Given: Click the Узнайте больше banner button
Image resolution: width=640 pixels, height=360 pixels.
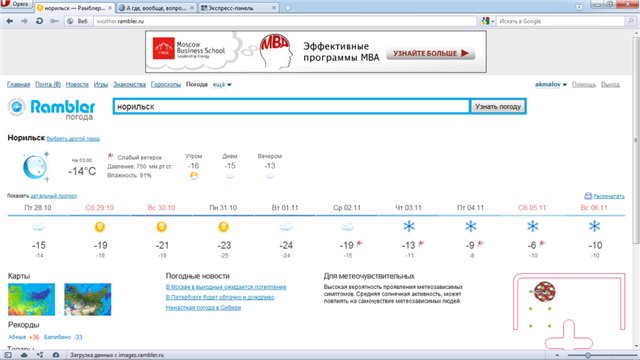Looking at the screenshot, I should point(431,53).
